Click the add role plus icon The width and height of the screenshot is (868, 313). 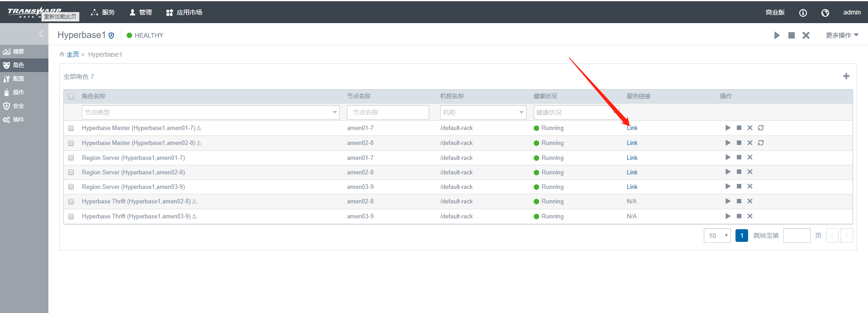pos(846,77)
